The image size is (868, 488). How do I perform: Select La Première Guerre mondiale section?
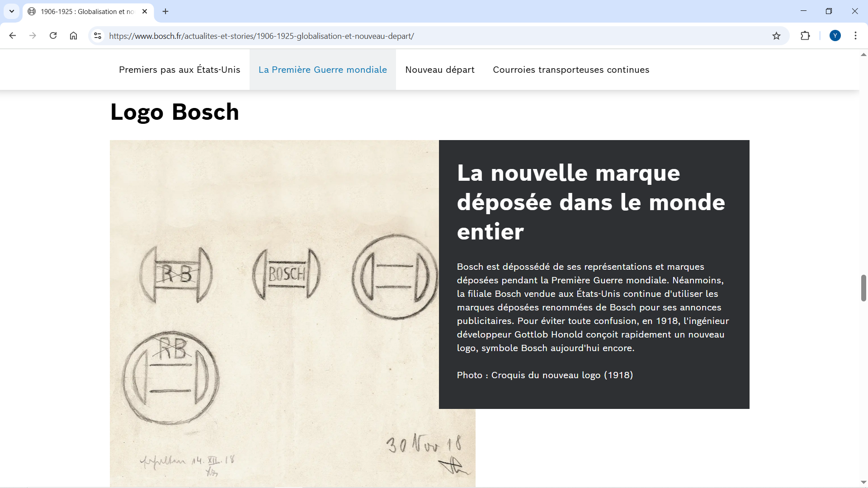[322, 70]
